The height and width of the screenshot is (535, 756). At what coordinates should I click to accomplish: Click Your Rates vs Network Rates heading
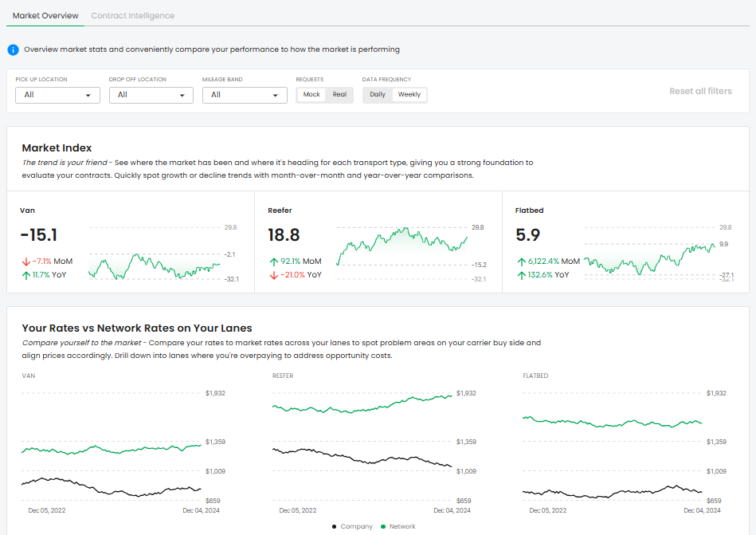(x=137, y=328)
